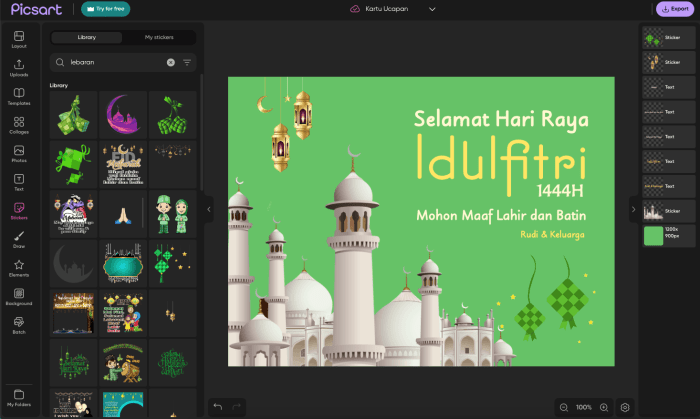Click the sticker library scrollbar
Image resolution: width=700 pixels, height=419 pixels.
[x=201, y=132]
